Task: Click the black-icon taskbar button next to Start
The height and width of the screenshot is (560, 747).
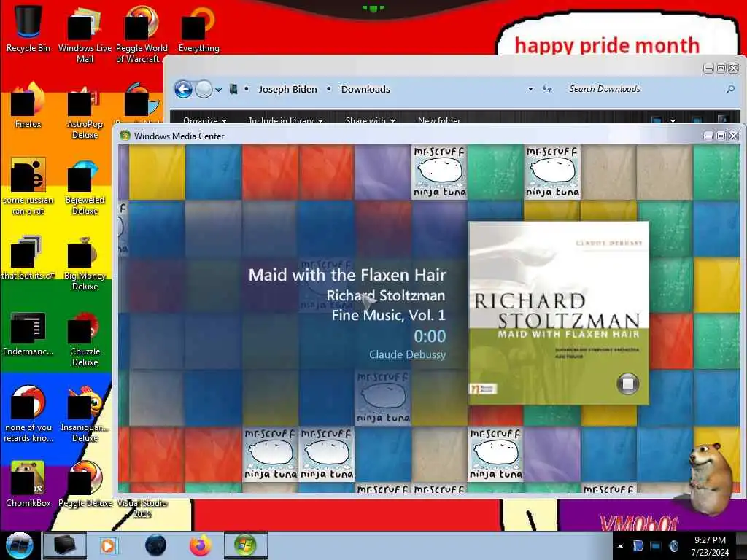Action: point(65,545)
